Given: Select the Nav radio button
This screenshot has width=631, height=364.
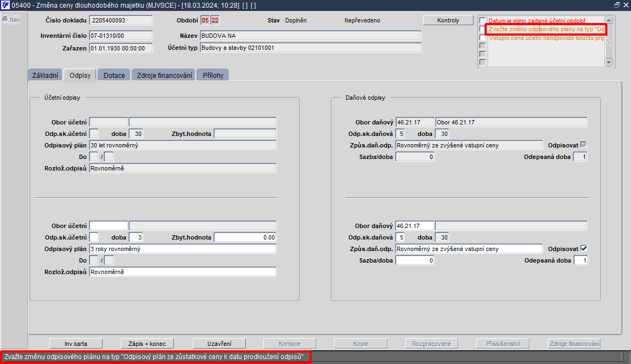Looking at the screenshot, I should point(5,19).
